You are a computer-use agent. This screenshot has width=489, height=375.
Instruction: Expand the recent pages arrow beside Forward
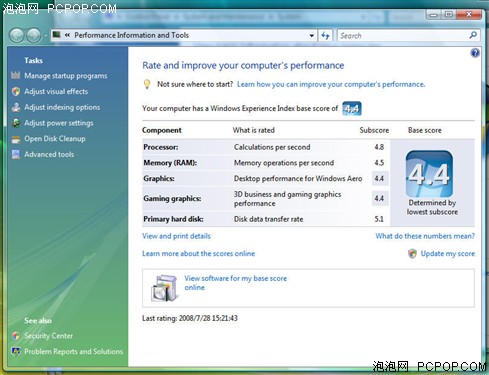click(45, 36)
